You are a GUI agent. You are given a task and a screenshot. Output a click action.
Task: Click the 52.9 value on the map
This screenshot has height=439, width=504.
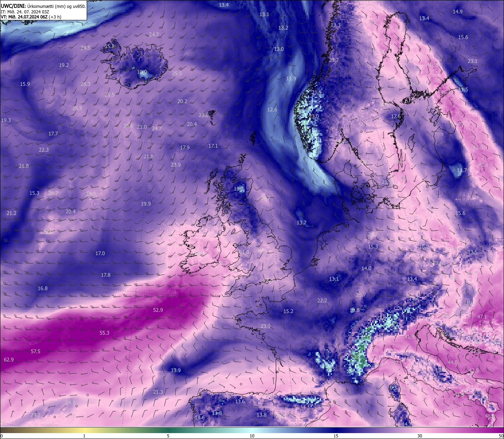point(158,310)
